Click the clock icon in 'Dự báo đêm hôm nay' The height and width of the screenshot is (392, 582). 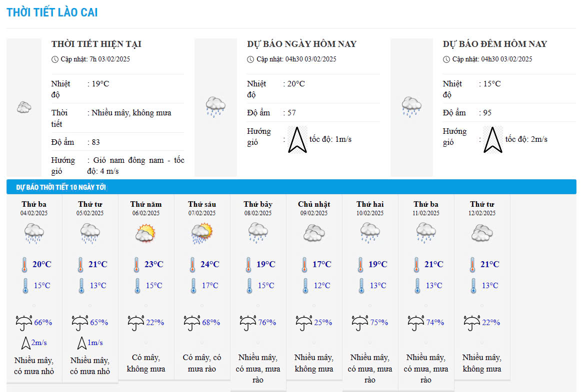coord(446,59)
